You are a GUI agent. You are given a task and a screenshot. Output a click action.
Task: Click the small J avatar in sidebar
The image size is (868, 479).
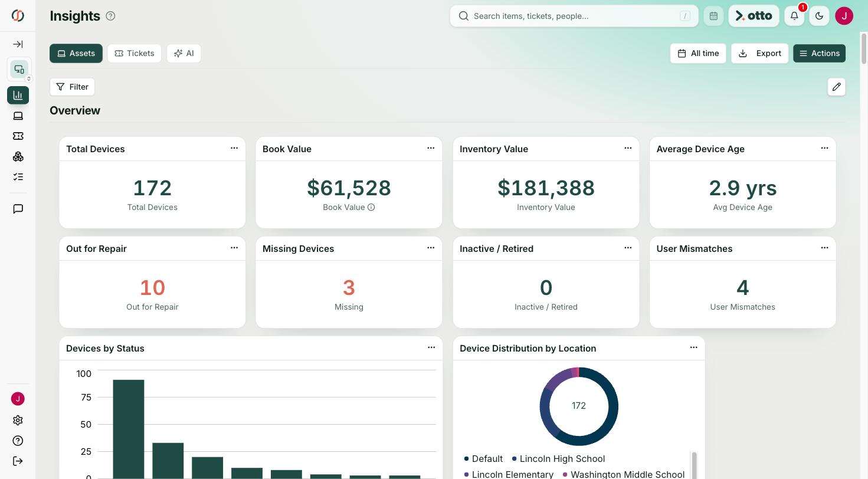(18, 399)
